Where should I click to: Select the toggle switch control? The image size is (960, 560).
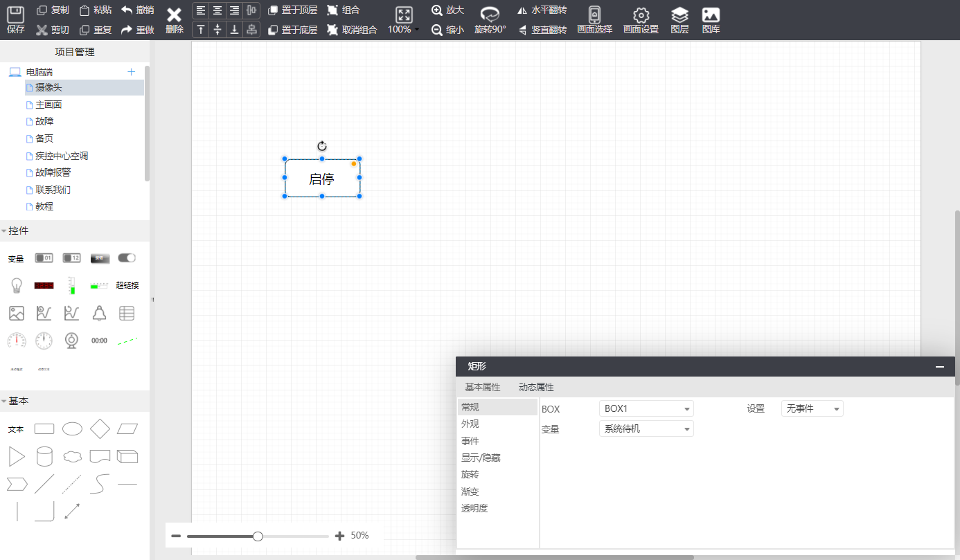[x=127, y=258]
